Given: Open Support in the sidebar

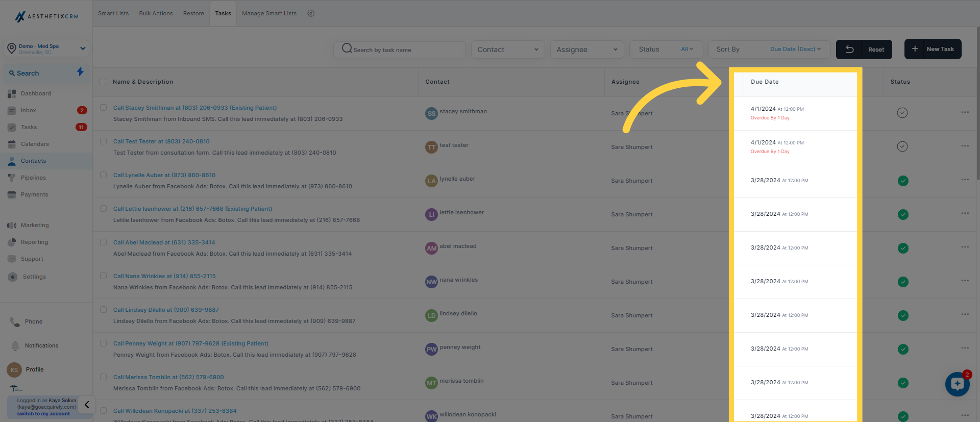Looking at the screenshot, I should coord(32,259).
